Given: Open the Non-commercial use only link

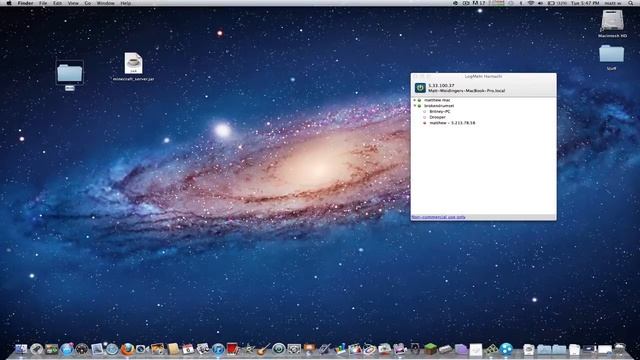Looking at the screenshot, I should 438,217.
